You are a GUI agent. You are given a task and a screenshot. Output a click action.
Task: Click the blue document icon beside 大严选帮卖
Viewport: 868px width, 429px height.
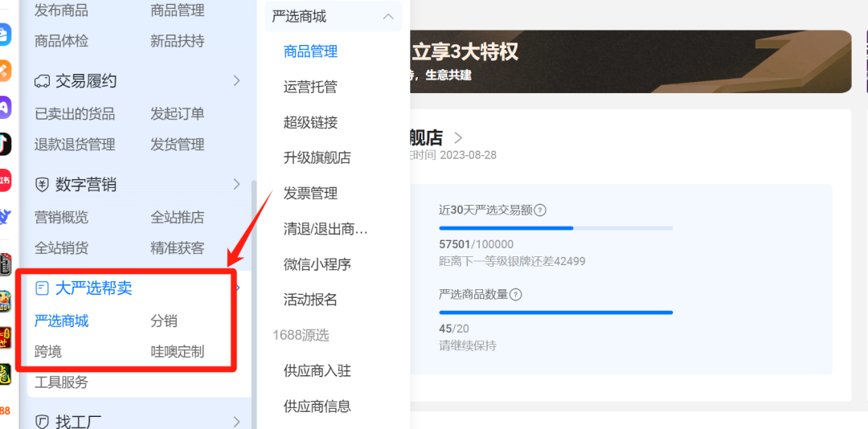(x=42, y=288)
